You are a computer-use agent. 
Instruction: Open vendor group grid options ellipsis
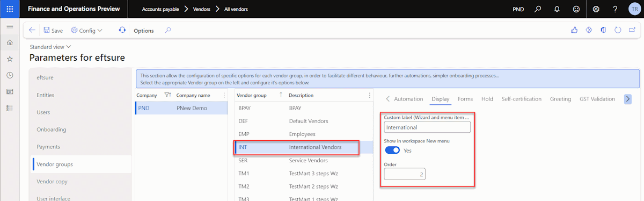[x=369, y=95]
